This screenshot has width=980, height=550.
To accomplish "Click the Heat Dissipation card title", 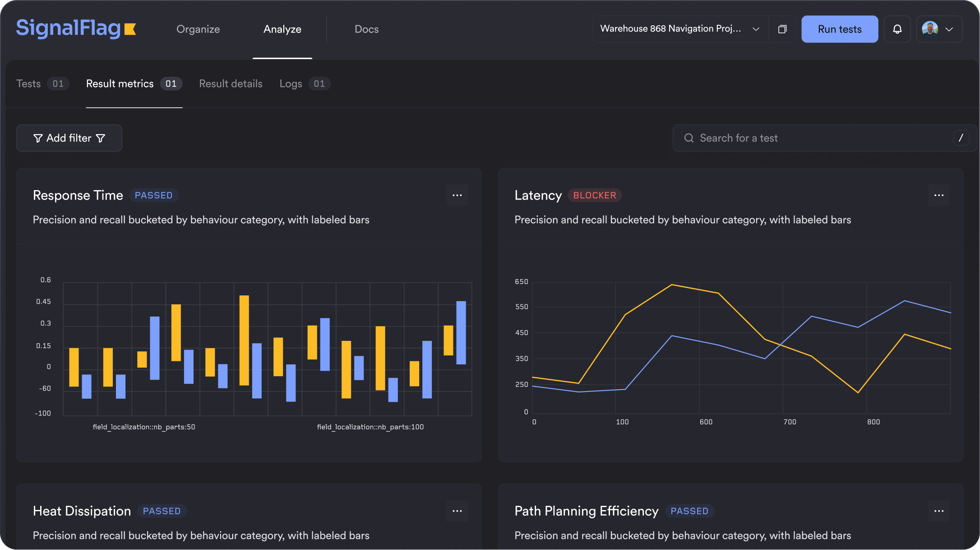I will tap(82, 511).
